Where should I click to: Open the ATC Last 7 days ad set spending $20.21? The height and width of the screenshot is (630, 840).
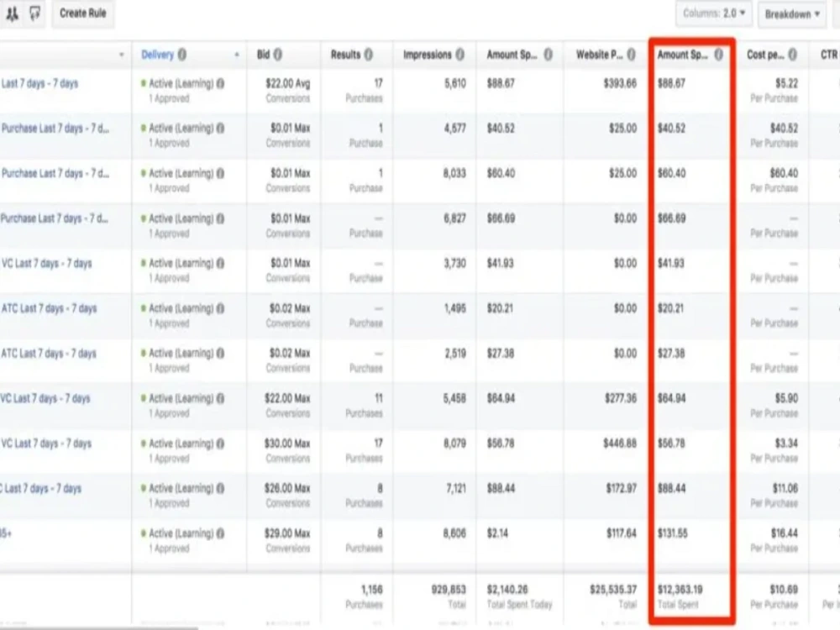(49, 308)
